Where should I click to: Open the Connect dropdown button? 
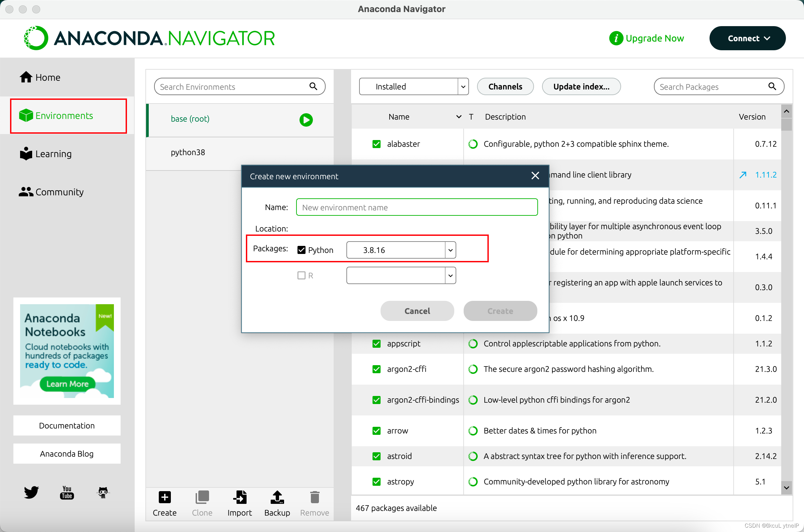pos(747,38)
